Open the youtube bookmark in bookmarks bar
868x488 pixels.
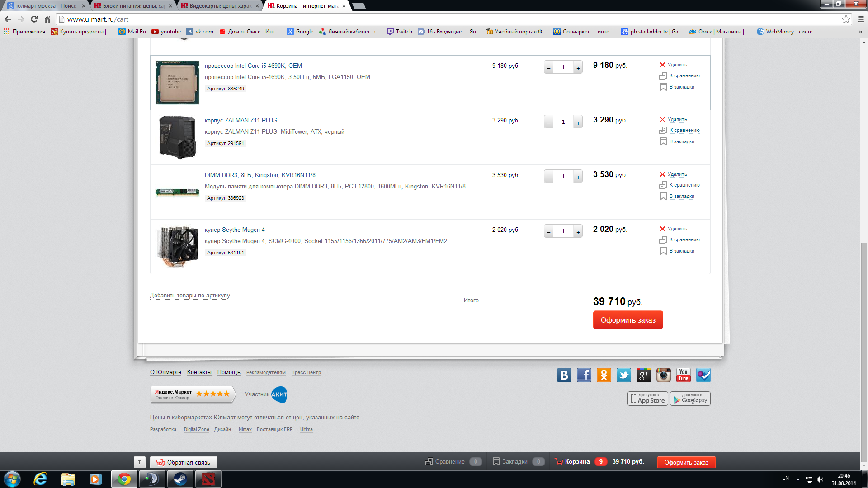[x=166, y=32]
